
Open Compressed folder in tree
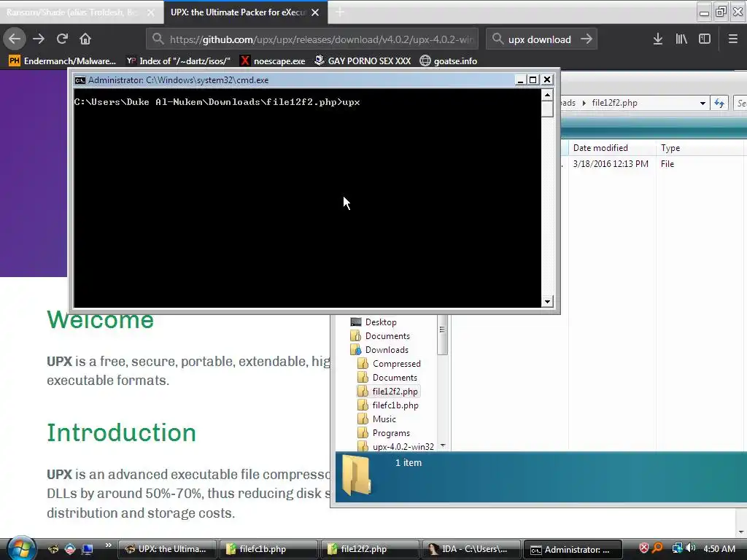390,364
